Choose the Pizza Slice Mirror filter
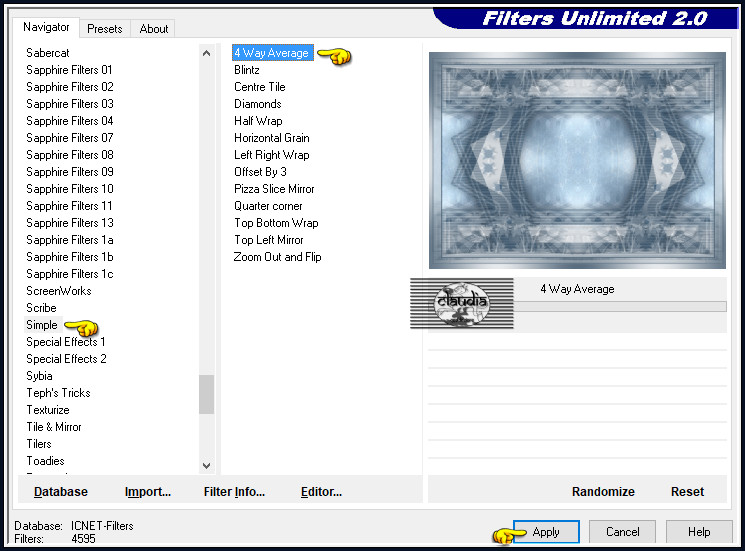The height and width of the screenshot is (551, 745). click(274, 189)
